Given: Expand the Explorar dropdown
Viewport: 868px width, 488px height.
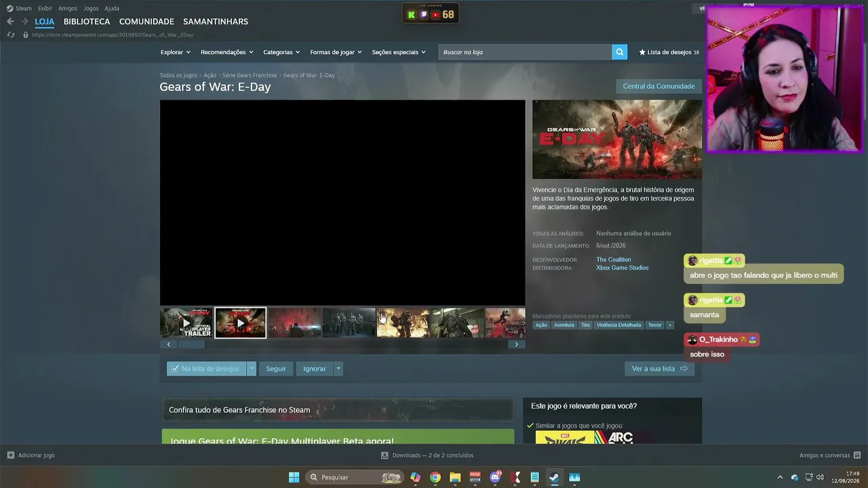Looking at the screenshot, I should (175, 52).
